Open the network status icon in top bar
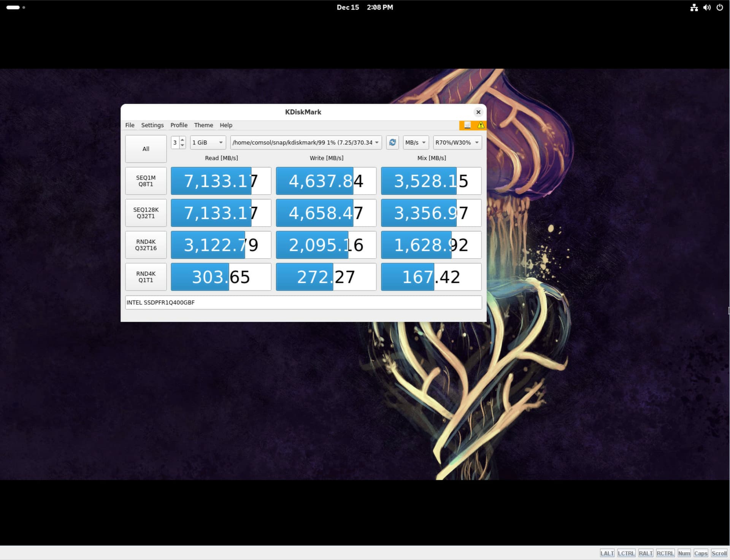Viewport: 730px width, 560px height. [x=694, y=7]
